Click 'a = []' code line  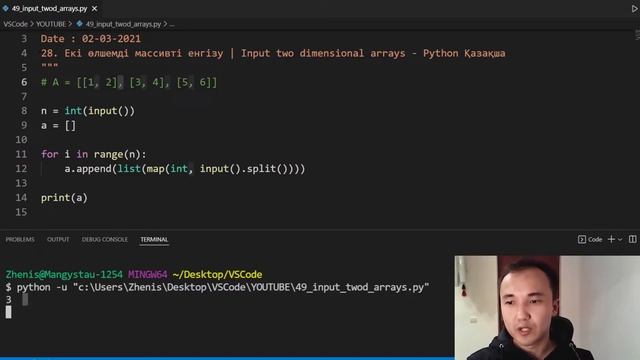click(x=58, y=126)
